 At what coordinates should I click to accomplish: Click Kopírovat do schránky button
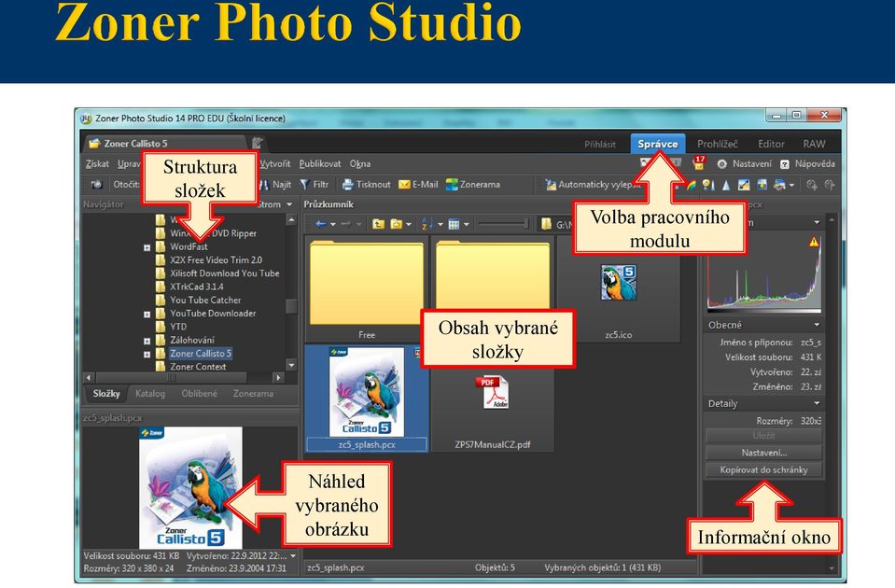point(763,469)
